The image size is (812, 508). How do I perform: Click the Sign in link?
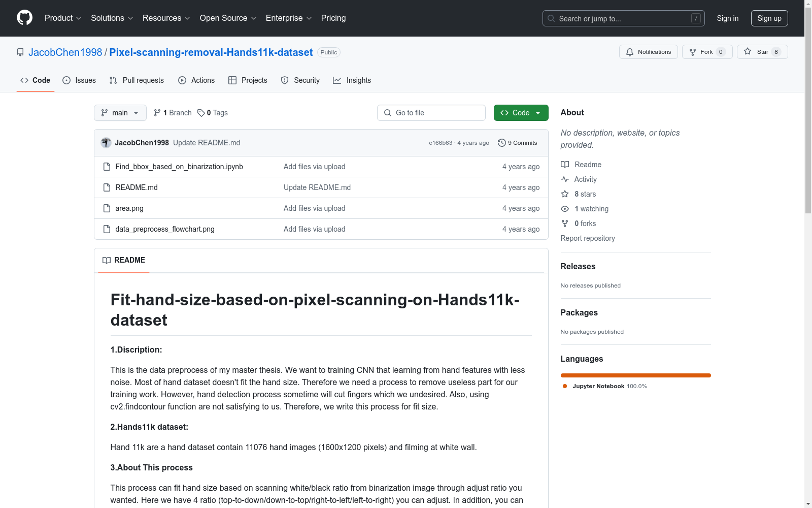point(728,18)
